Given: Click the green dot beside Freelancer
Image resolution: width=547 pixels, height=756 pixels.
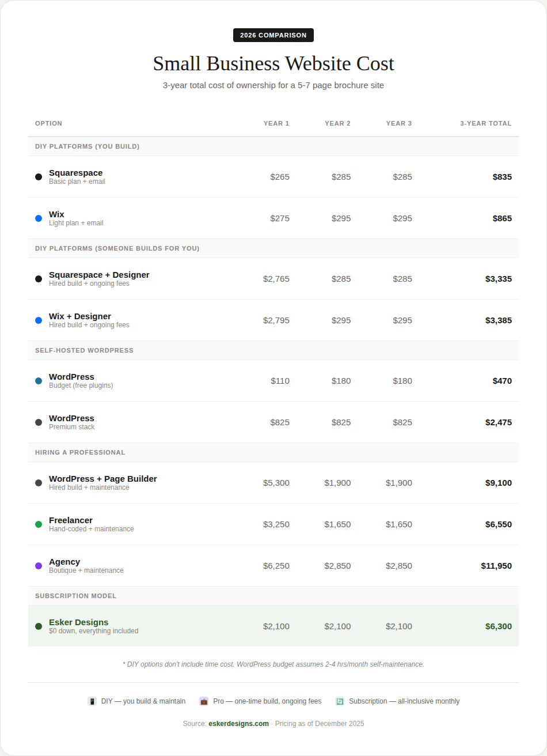Looking at the screenshot, I should point(38,524).
